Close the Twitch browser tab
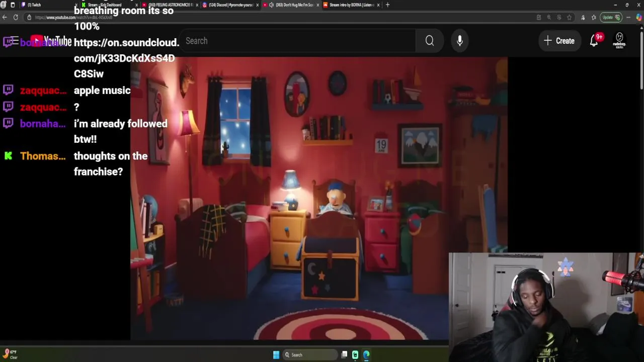644x362 pixels. (76, 5)
